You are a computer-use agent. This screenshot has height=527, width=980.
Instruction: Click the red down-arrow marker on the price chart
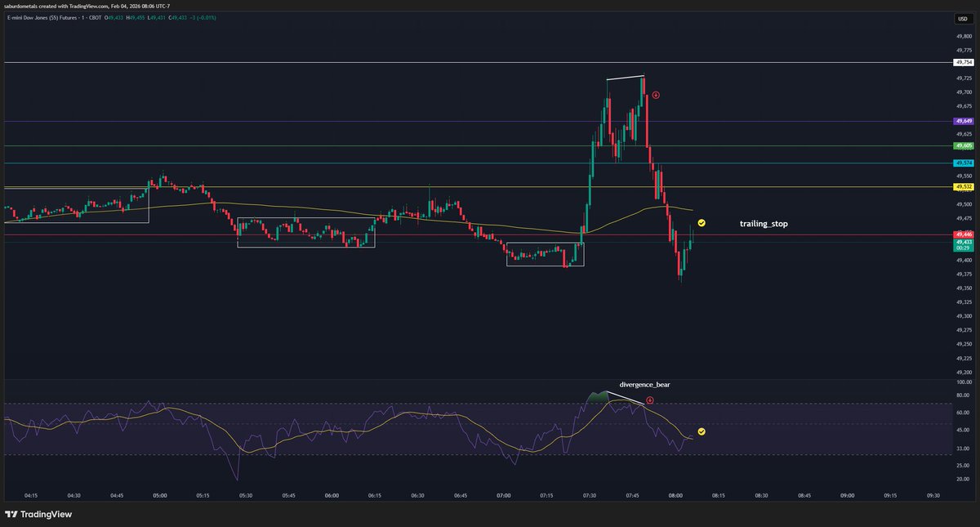click(x=656, y=95)
